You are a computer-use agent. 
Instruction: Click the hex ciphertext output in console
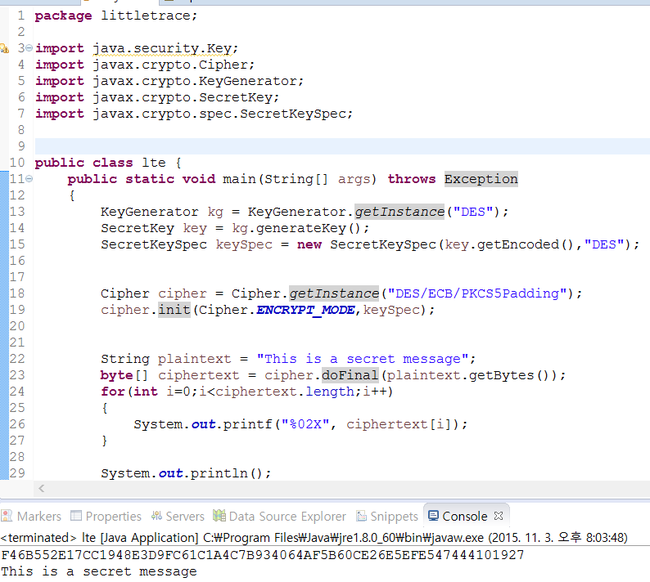coord(262,554)
